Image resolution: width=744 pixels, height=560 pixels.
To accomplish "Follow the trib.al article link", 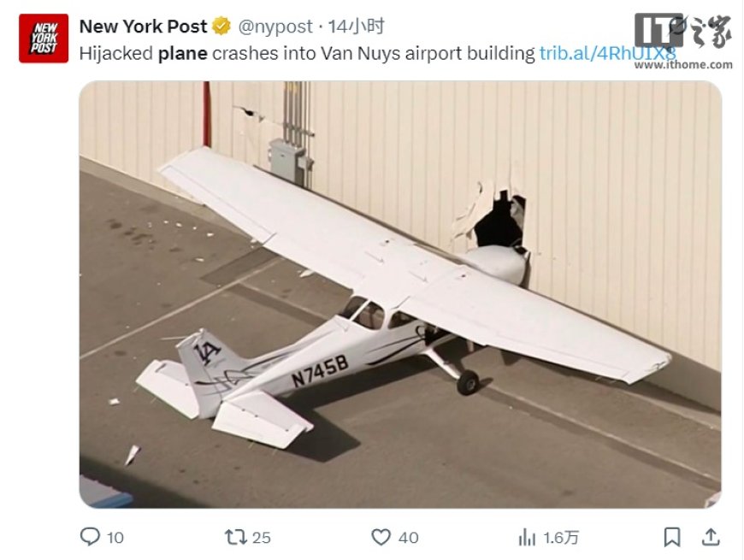I will 607,53.
